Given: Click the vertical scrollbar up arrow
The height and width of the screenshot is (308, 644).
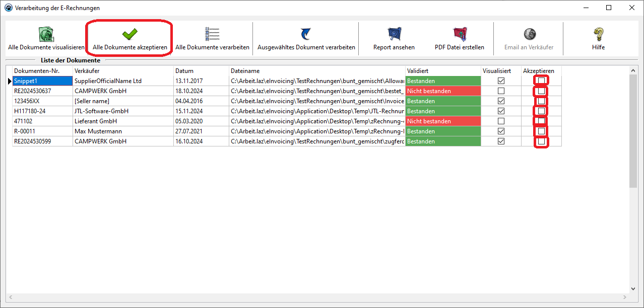Looking at the screenshot, I should (x=633, y=71).
